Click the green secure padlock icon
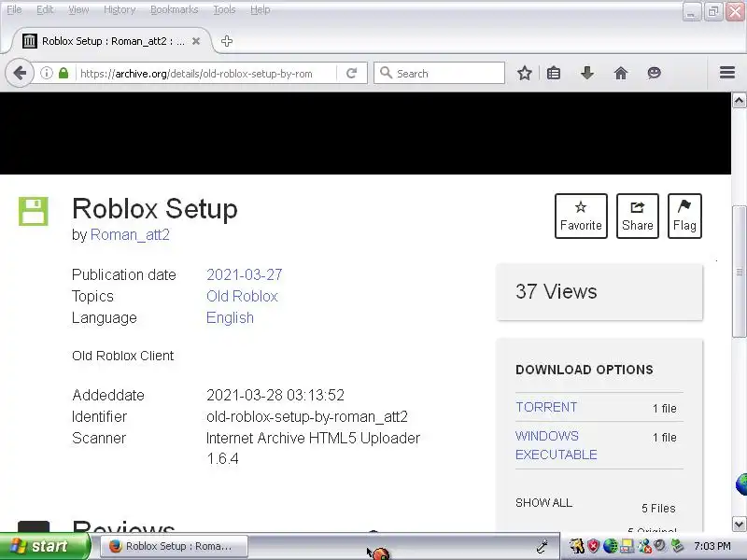Image resolution: width=747 pixels, height=560 pixels. [63, 74]
